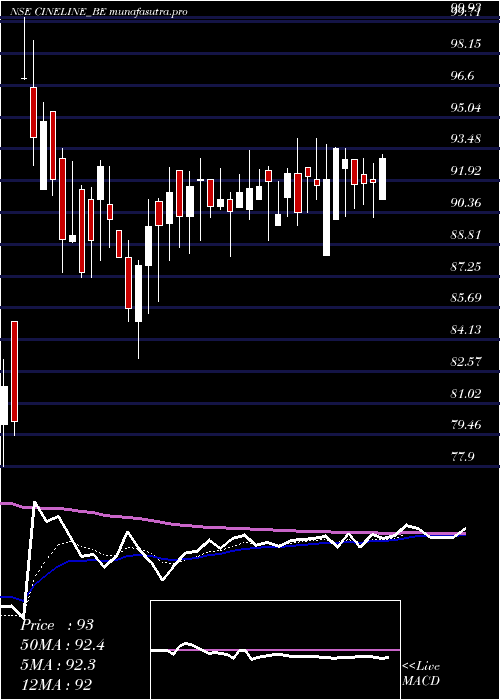Click the 85.69 price axis label
500x700 pixels.
467,298
